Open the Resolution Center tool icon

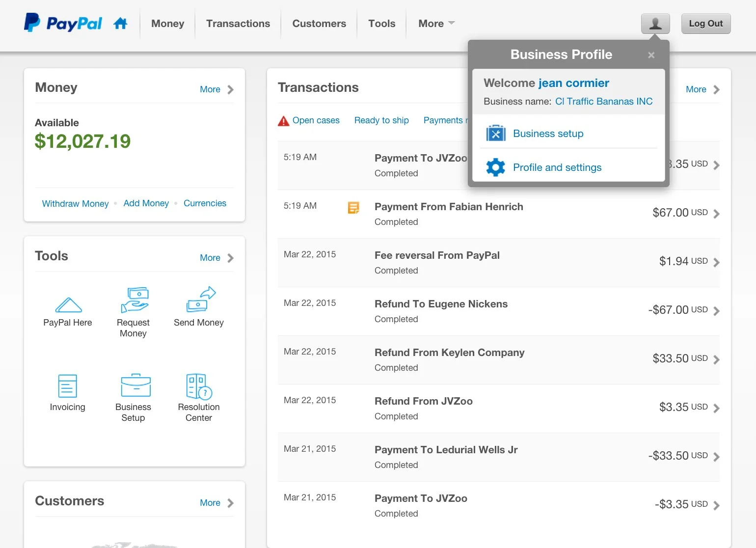click(199, 386)
